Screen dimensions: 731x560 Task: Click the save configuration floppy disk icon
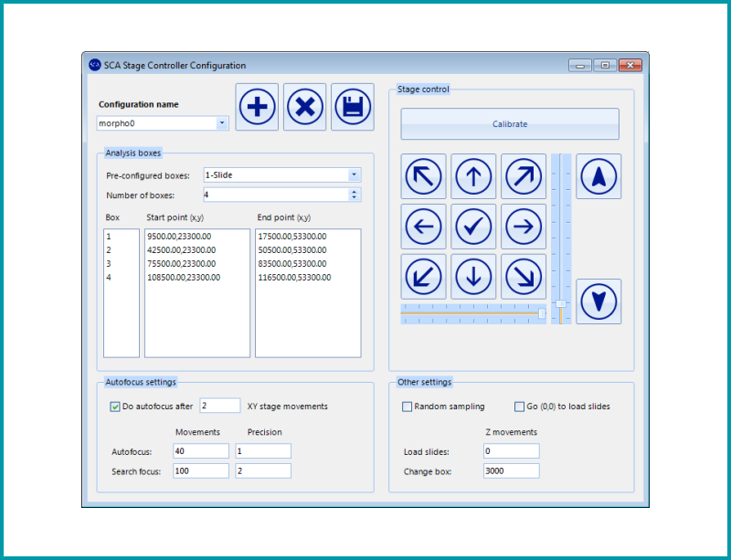tap(353, 107)
